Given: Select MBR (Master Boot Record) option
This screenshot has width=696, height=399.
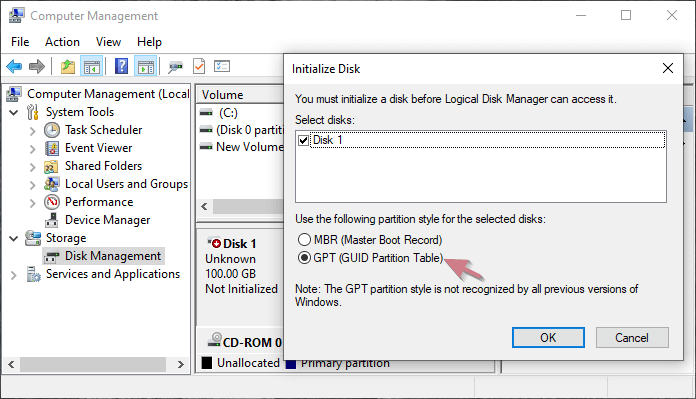Looking at the screenshot, I should 304,240.
